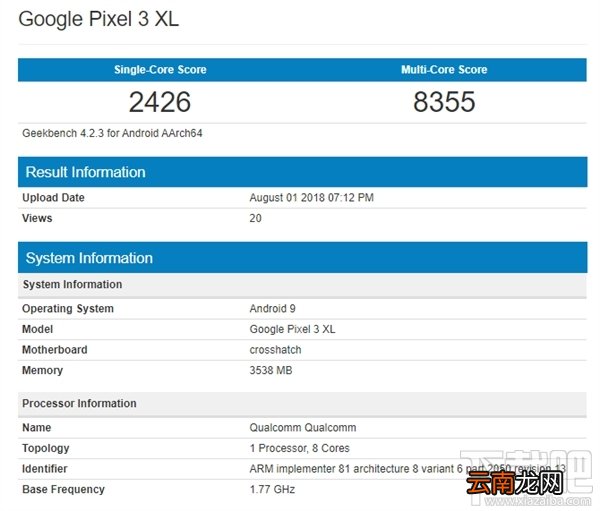This screenshot has width=600, height=511.
Task: Click the 'Base Frequency' row label
Action: pos(64,489)
